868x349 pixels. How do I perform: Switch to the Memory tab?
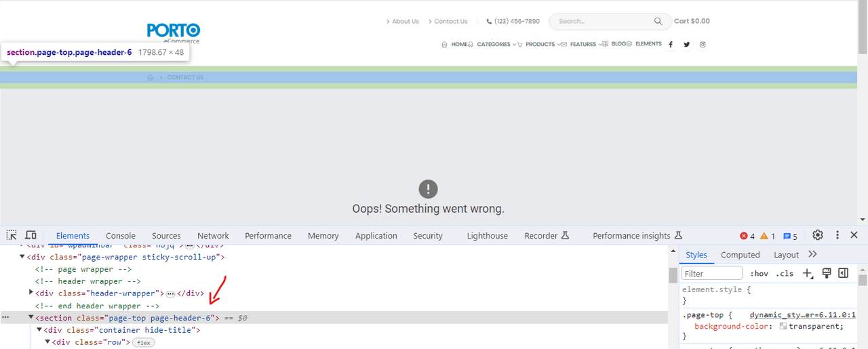(323, 236)
